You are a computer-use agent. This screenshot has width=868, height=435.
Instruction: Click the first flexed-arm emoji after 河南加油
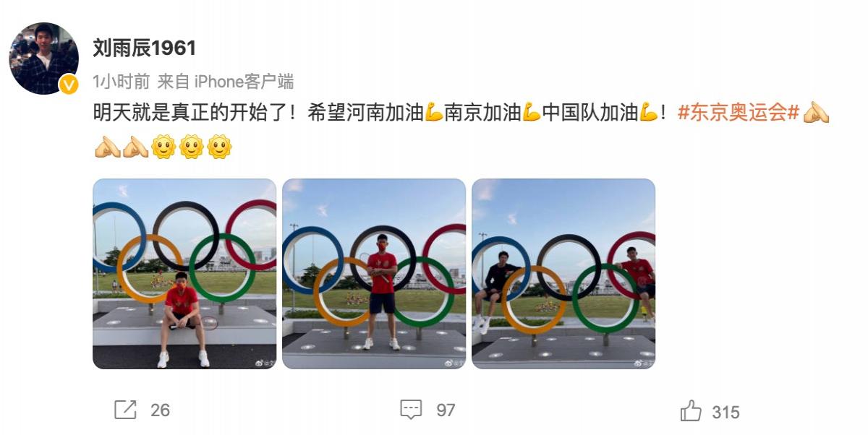click(434, 113)
